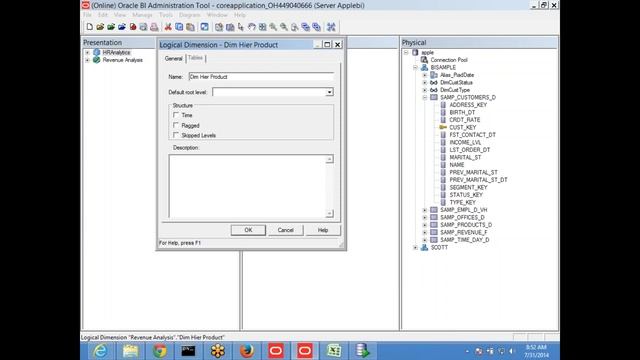Open the command prompt taskbar icon
This screenshot has width=640, height=360.
[x=188, y=351]
